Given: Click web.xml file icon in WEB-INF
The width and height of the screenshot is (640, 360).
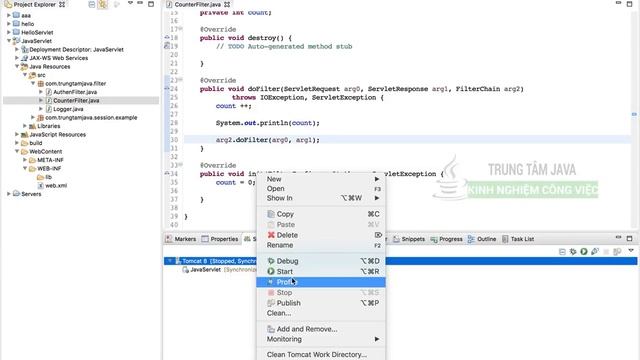Looking at the screenshot, I should coord(40,185).
